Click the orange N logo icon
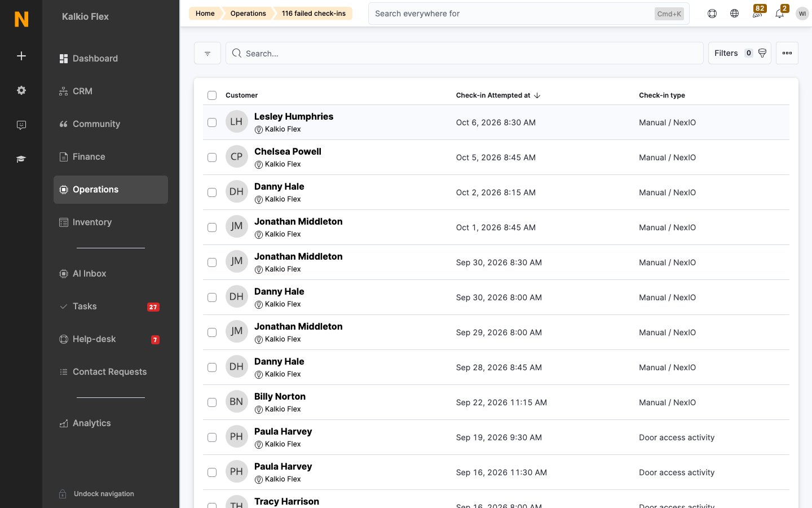 click(x=21, y=19)
